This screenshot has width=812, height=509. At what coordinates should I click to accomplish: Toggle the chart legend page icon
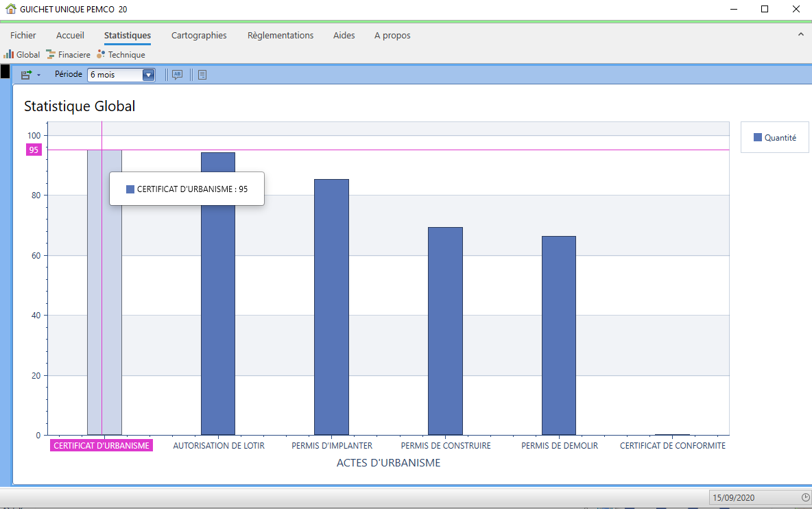pos(202,75)
